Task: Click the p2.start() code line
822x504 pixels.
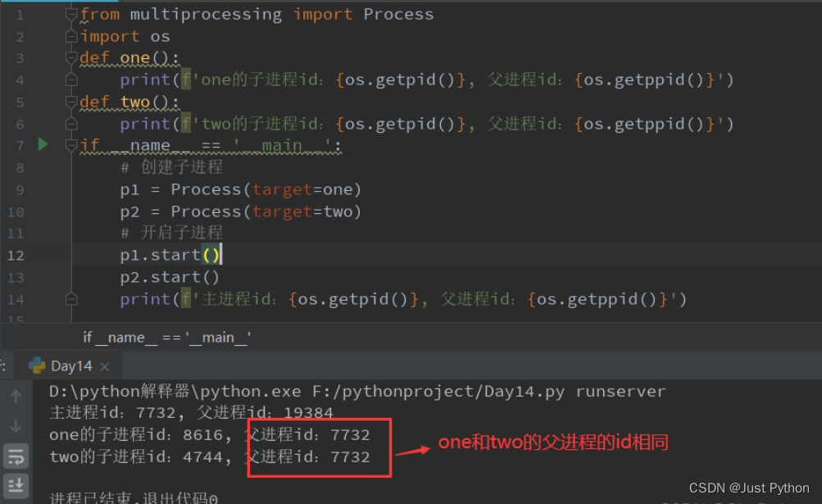Action: (x=170, y=277)
